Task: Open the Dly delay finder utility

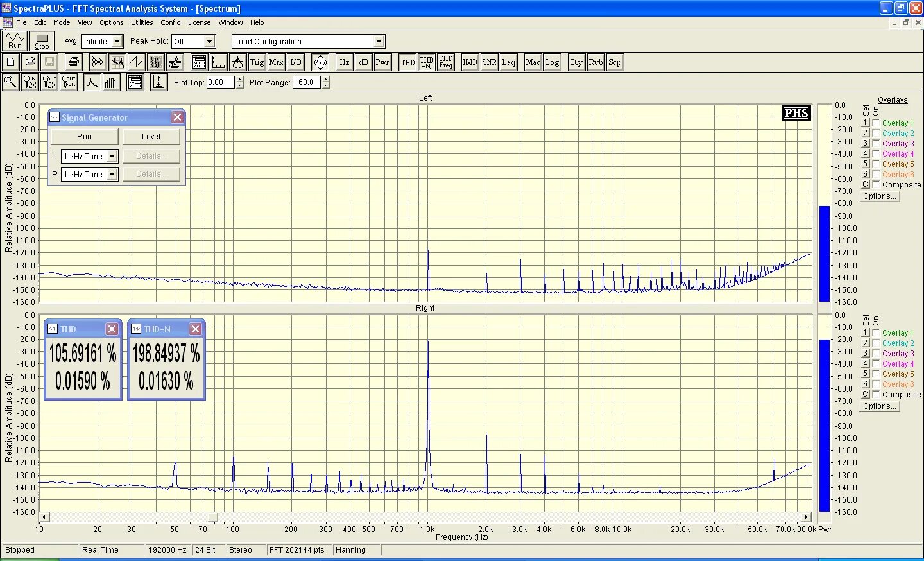Action: pos(576,62)
